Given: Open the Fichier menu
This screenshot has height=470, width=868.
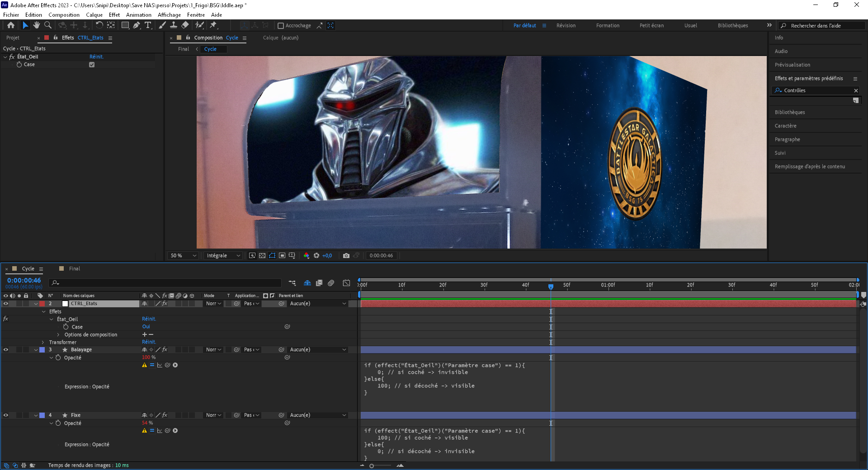Looking at the screenshot, I should tap(11, 15).
